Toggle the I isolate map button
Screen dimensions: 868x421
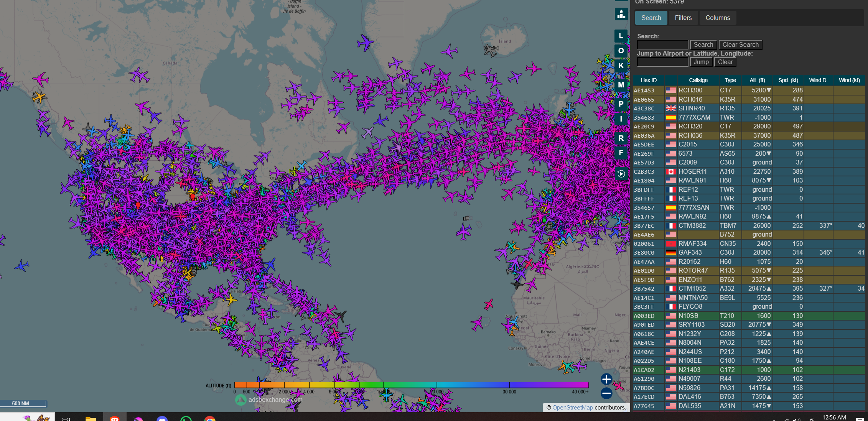(621, 119)
